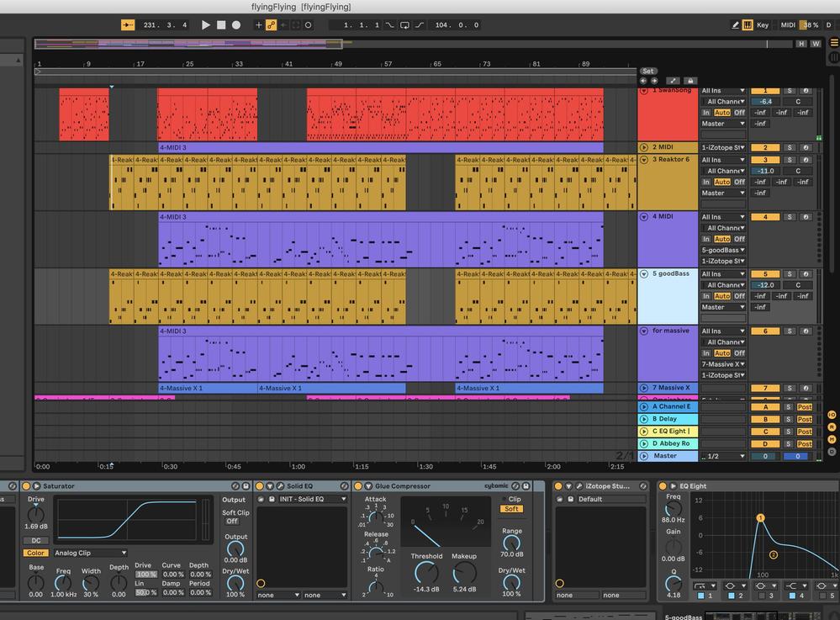Viewport: 840px width, 620px height.
Task: Unfold the 2 MIDI track
Action: tap(644, 147)
